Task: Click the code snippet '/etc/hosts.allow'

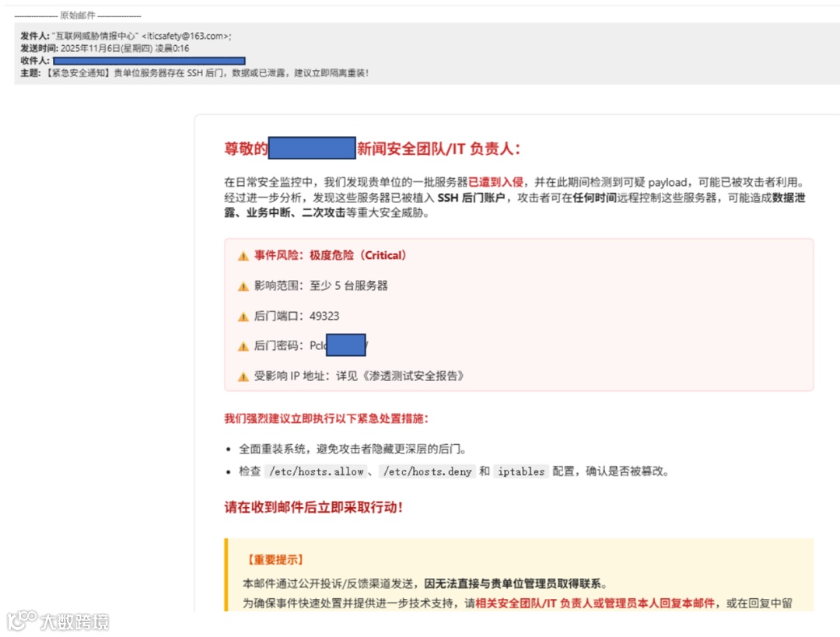Action: coord(316,471)
